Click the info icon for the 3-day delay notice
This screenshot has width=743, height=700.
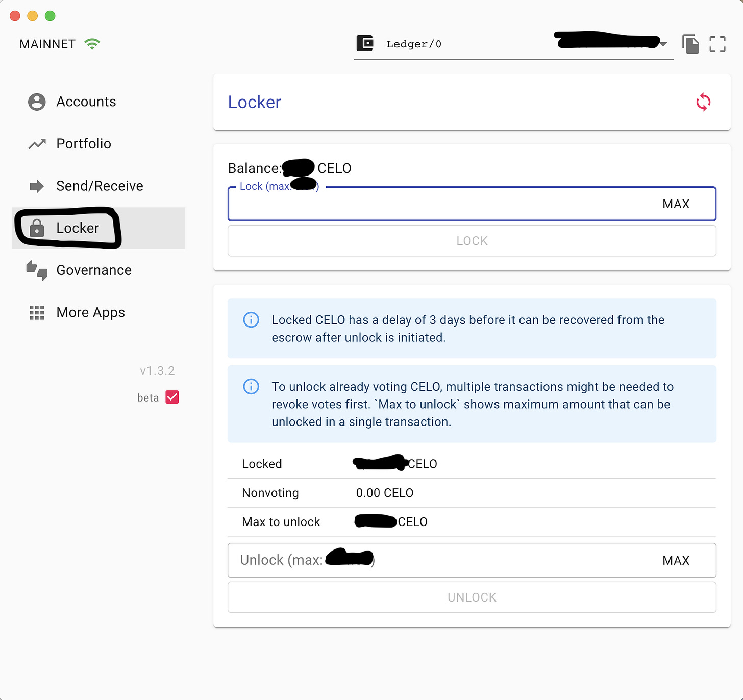pyautogui.click(x=251, y=320)
